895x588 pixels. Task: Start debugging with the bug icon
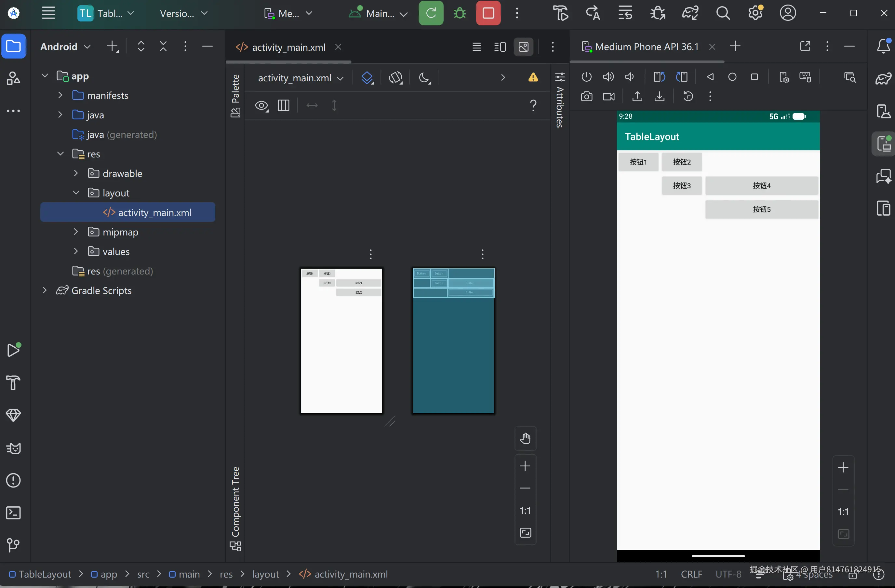(460, 13)
